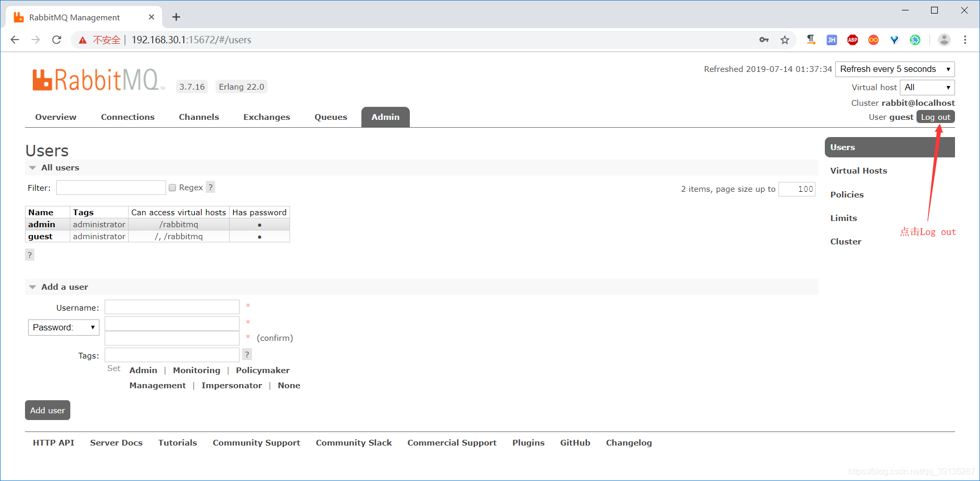Open the Refresh every 5 seconds dropdown
This screenshot has height=481, width=980.
click(x=895, y=69)
